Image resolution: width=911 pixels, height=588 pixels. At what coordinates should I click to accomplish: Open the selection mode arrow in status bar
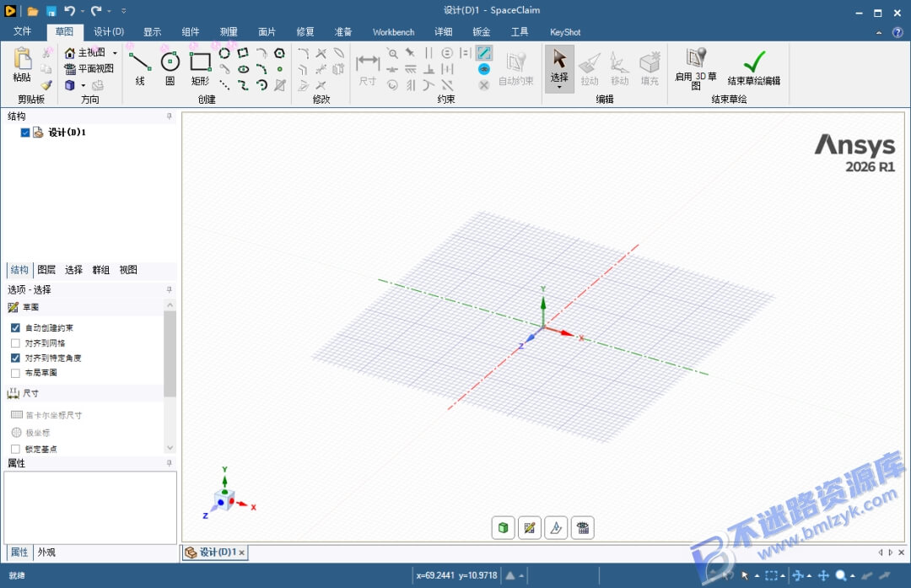(x=757, y=576)
